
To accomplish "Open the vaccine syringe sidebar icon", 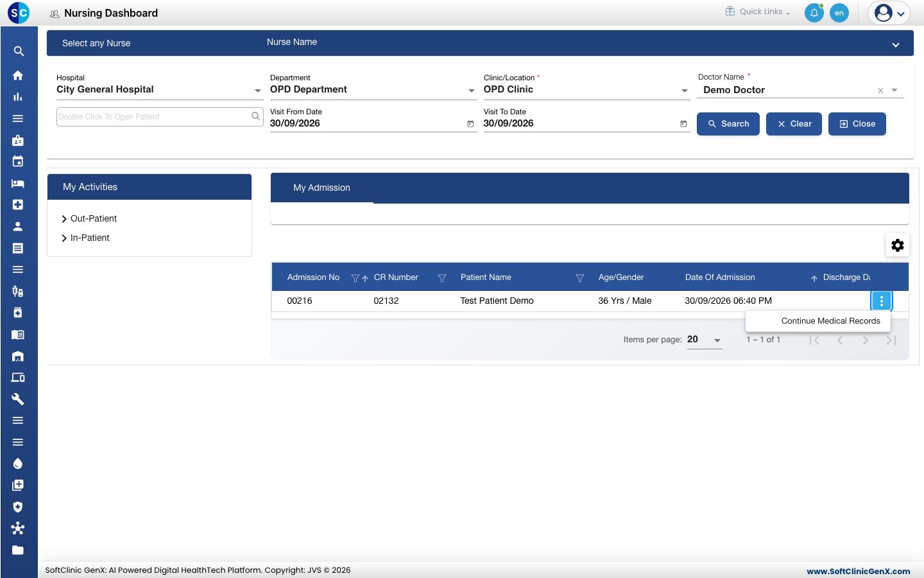I will (x=18, y=291).
